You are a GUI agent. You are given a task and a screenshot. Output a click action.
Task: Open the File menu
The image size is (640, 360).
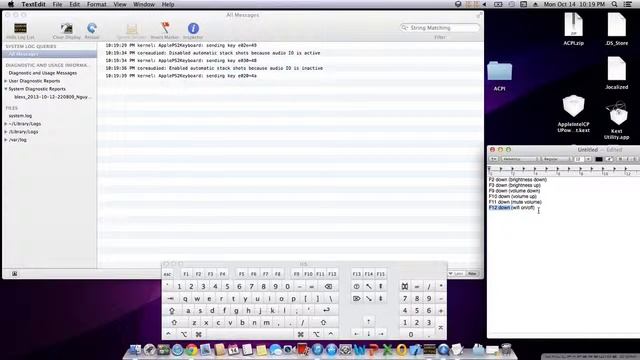tap(57, 4)
